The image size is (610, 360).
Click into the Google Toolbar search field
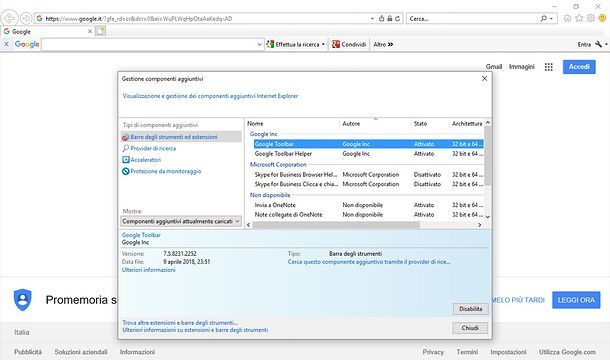pyautogui.click(x=149, y=44)
